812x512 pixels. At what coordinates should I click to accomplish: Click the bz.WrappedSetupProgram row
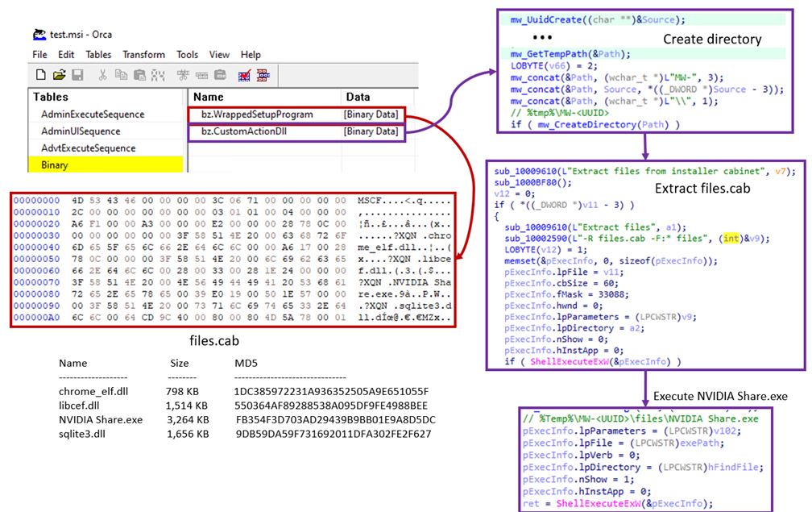click(256, 114)
